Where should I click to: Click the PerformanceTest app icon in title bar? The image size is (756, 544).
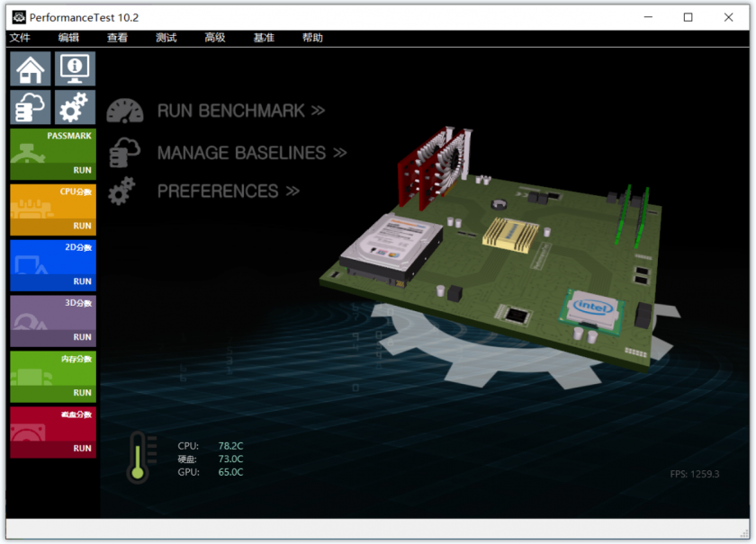[19, 17]
